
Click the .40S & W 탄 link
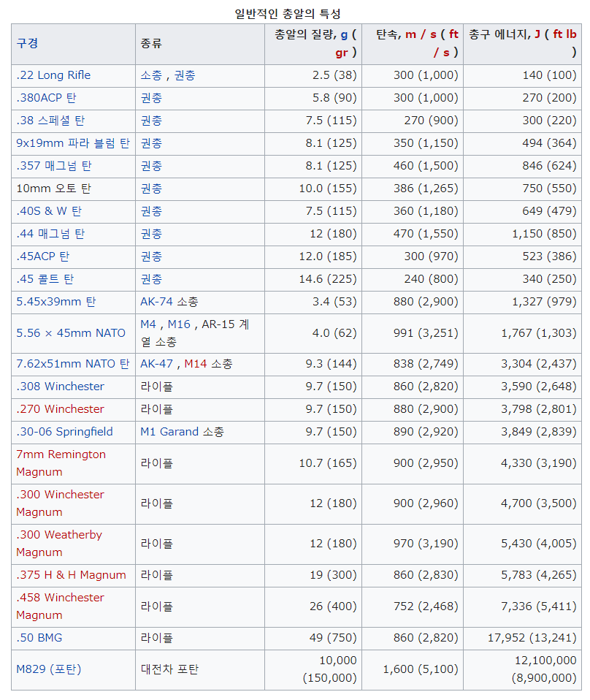point(49,211)
